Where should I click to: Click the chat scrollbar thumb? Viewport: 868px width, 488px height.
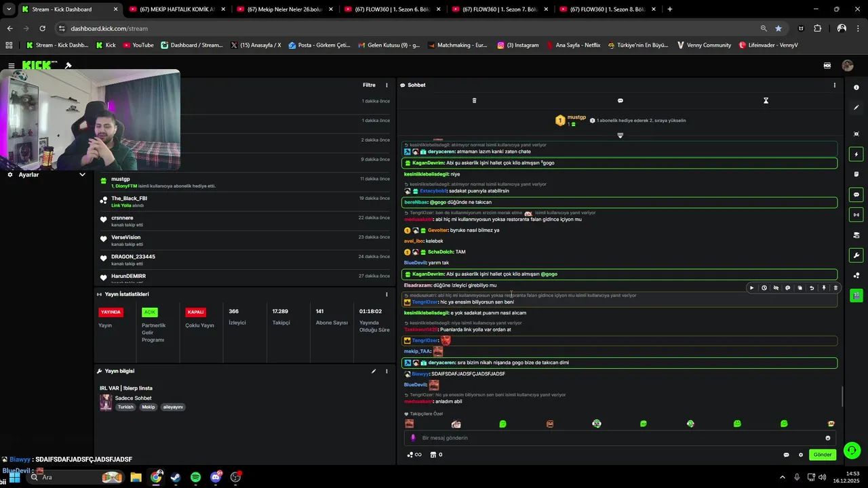(842, 396)
